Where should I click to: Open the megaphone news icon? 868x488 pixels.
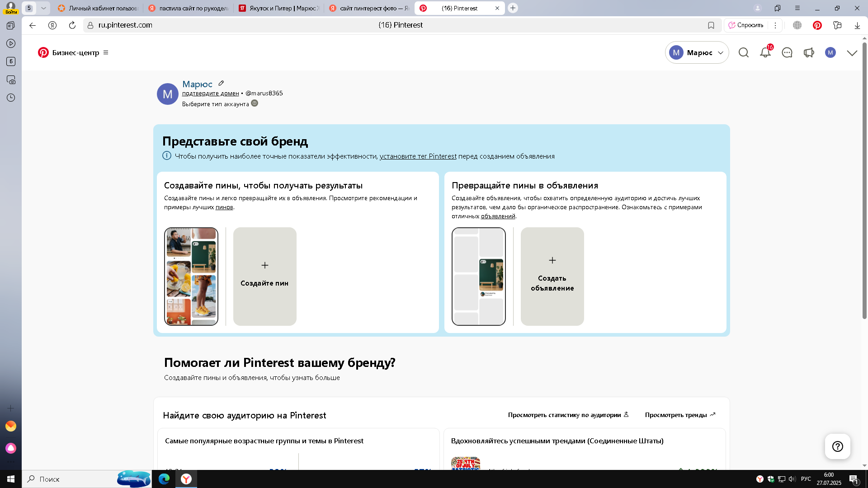click(x=809, y=53)
